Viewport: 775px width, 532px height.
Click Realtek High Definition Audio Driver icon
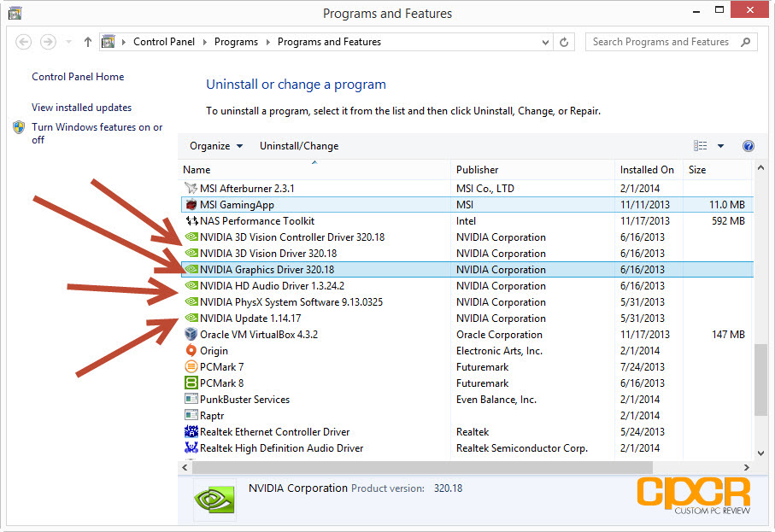coord(191,448)
